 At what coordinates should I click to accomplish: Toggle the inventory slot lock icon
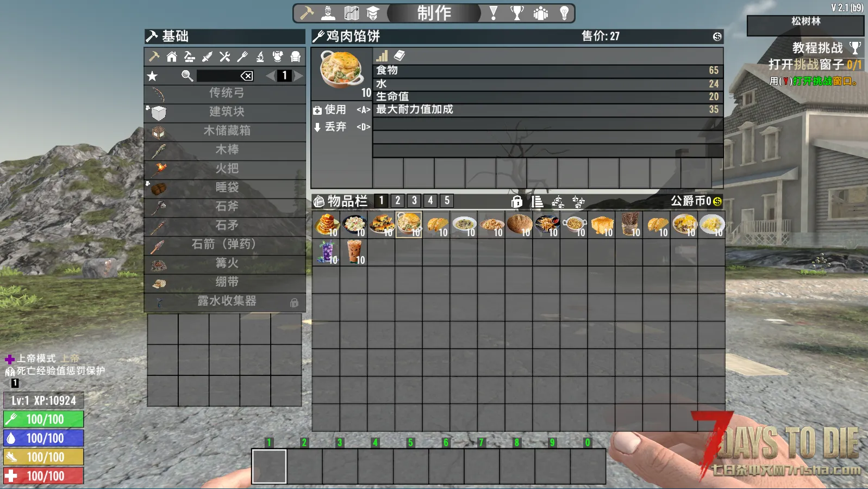point(517,202)
